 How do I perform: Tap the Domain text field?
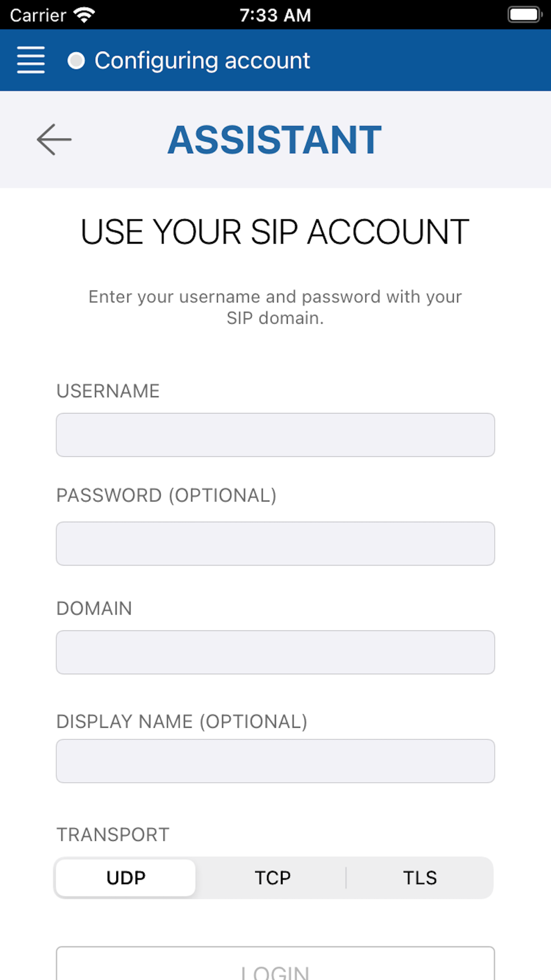click(x=275, y=652)
